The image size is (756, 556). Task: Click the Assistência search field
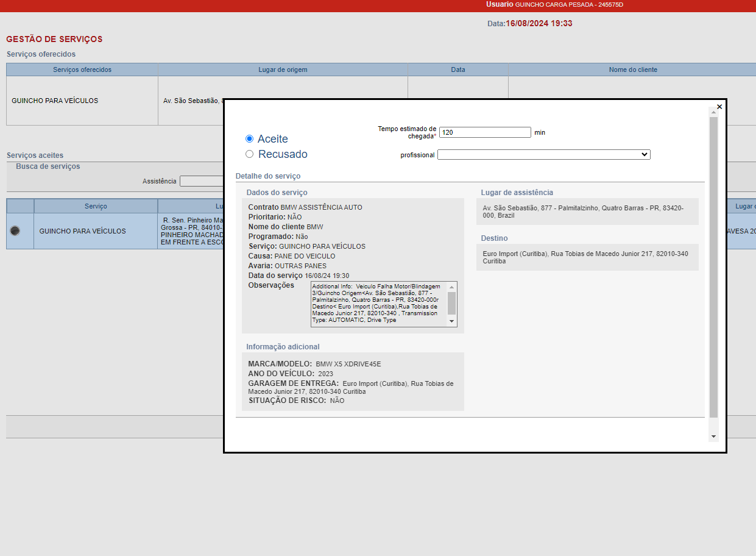pos(201,181)
